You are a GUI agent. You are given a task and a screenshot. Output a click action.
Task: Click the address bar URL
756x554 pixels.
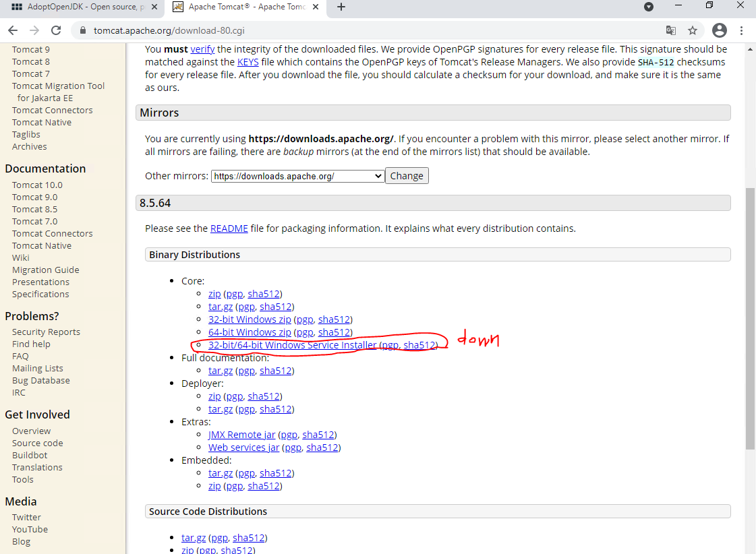pyautogui.click(x=169, y=30)
